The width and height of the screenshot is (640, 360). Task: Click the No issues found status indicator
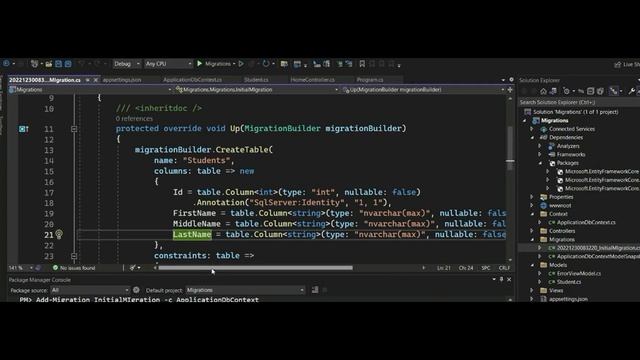[74, 268]
